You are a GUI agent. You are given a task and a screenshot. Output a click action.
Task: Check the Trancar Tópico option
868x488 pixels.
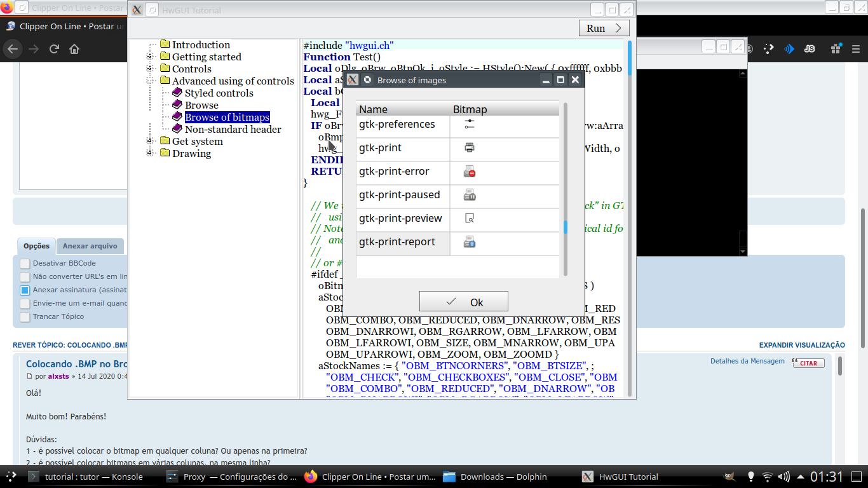tap(25, 317)
